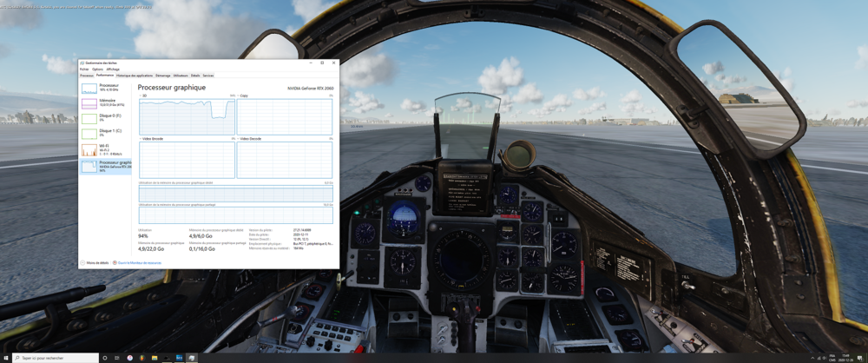Select Wi-Fi in the performance sidebar
Viewport: 868px width, 363px height.
[106, 149]
